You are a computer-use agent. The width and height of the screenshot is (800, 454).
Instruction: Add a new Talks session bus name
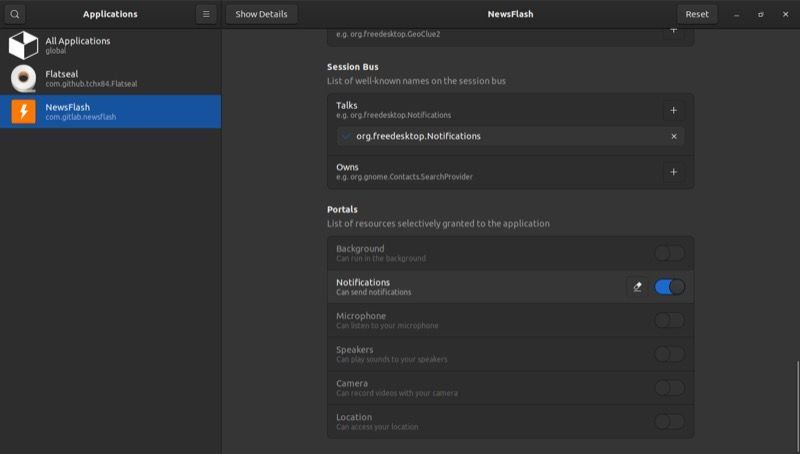click(673, 110)
